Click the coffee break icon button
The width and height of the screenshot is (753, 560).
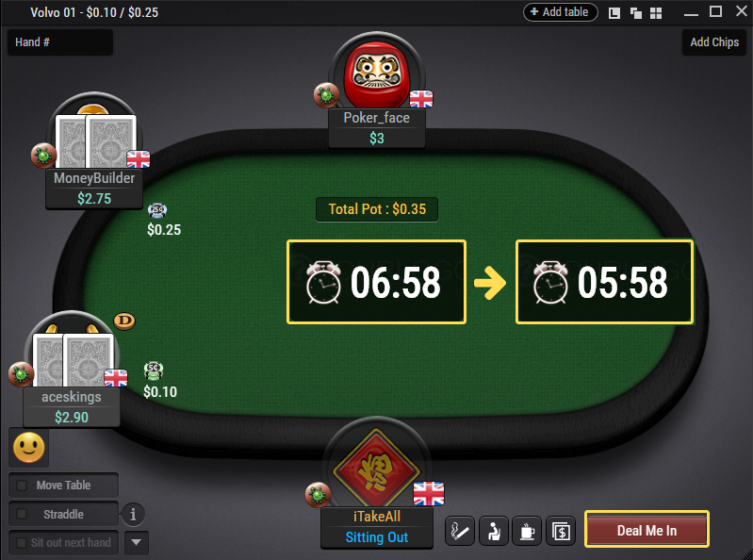coord(527,531)
